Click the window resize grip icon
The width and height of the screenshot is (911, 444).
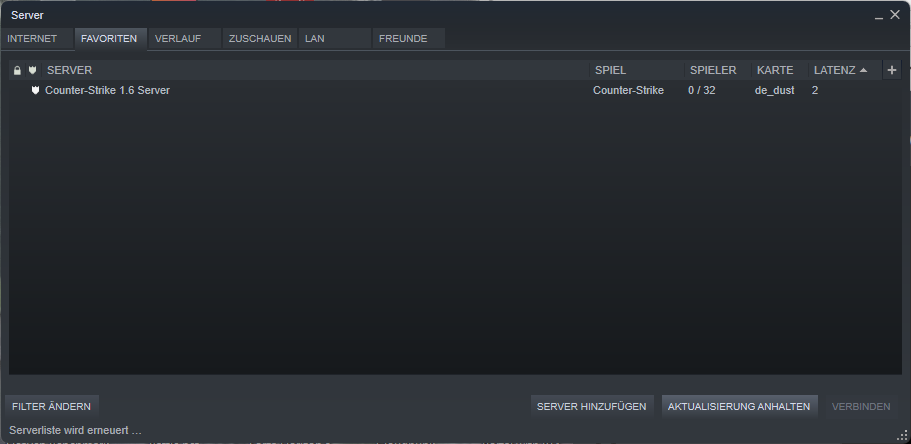(x=903, y=436)
